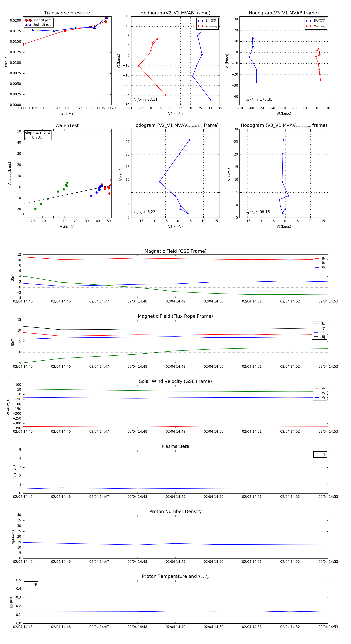Select the Bx' legend entry in Flux Rope plot

[320, 324]
